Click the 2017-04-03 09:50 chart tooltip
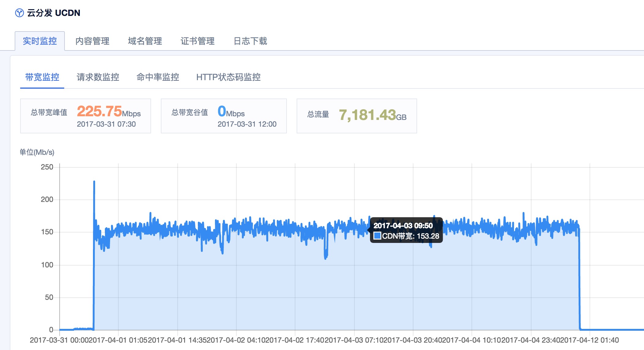Image resolution: width=644 pixels, height=350 pixels. (x=406, y=230)
